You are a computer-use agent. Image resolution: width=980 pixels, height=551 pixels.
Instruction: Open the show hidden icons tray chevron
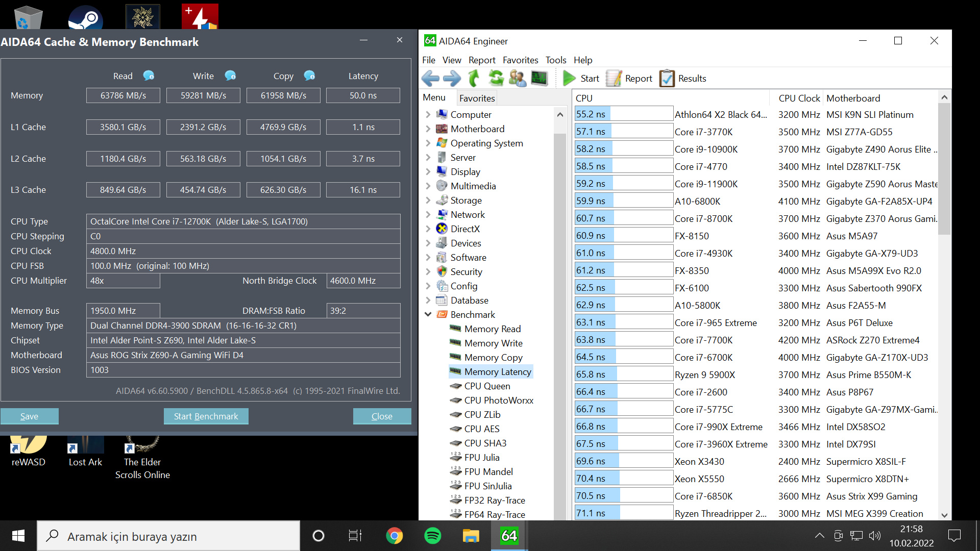[819, 536]
